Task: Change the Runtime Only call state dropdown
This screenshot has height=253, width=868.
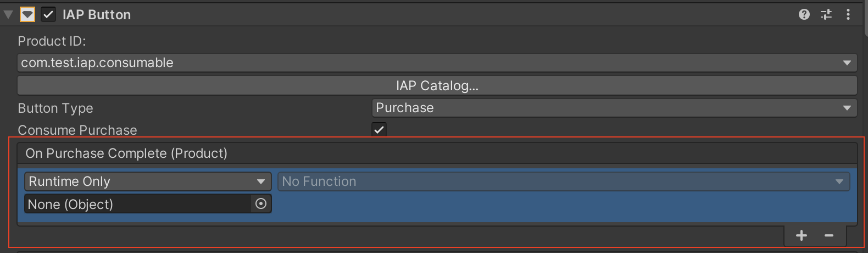Action: 148,182
